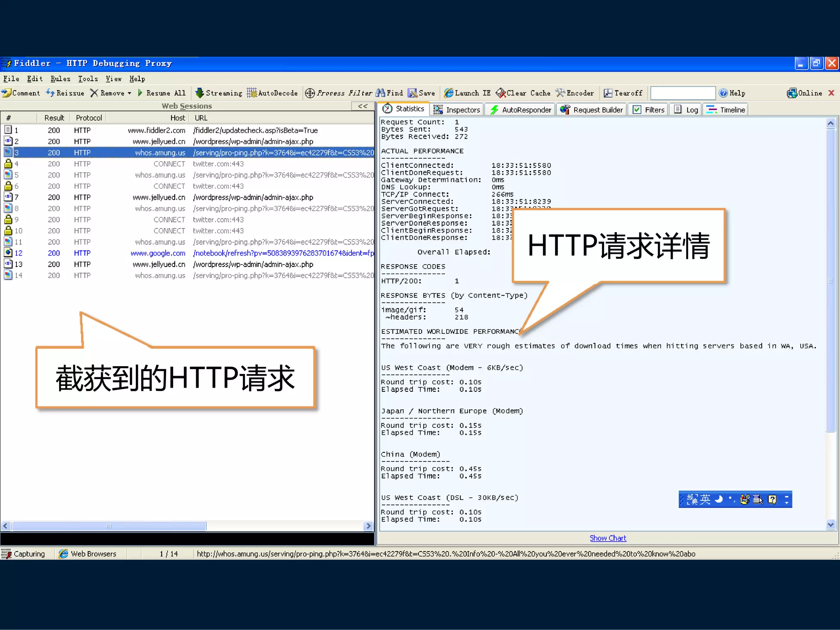
Task: Toggle Capturing in status bar
Action: point(23,554)
